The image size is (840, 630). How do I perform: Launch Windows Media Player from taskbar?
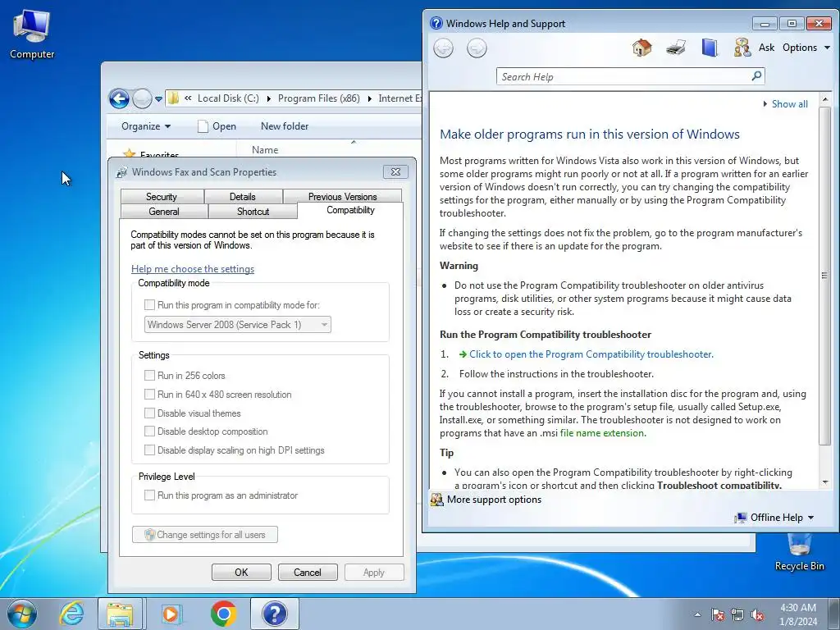click(x=171, y=614)
